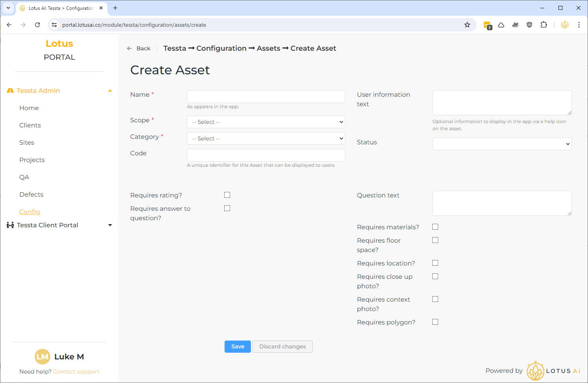
Task: Enable the Requires rating checkbox
Action: pos(227,195)
